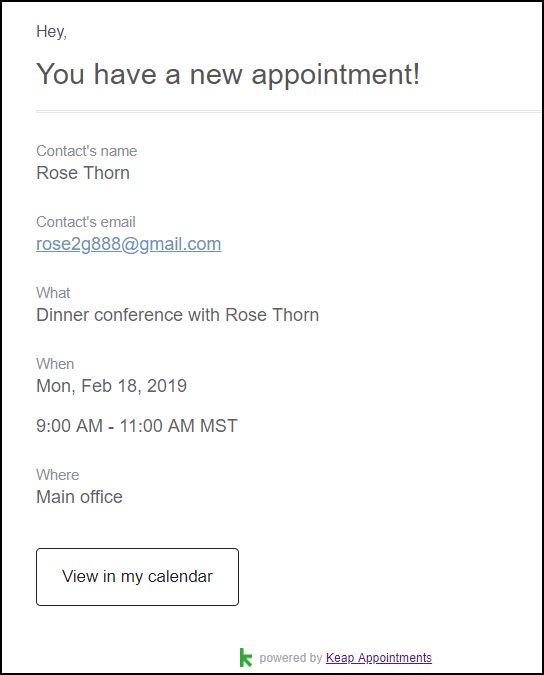Screen dimensions: 544x675
Task: Open the rose2g888@gmail.com email link
Action: pos(129,244)
